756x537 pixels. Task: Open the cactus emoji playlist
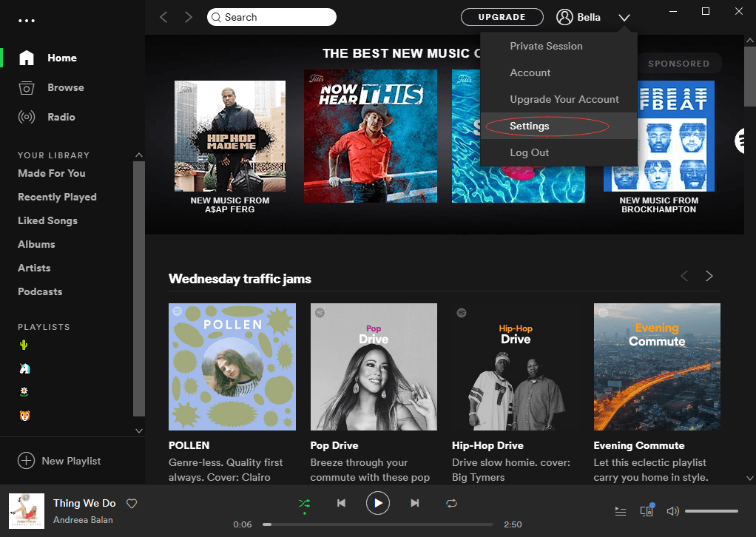(x=24, y=345)
